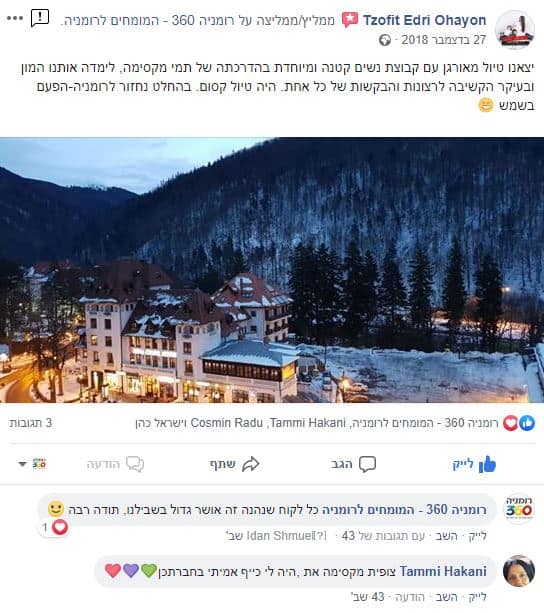Click the 3 comments count
The width and height of the screenshot is (544, 613).
[x=30, y=423]
